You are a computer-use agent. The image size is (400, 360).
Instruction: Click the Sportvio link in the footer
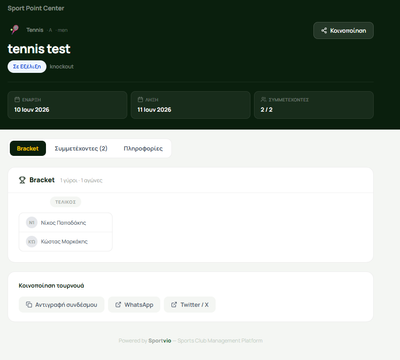(x=160, y=341)
